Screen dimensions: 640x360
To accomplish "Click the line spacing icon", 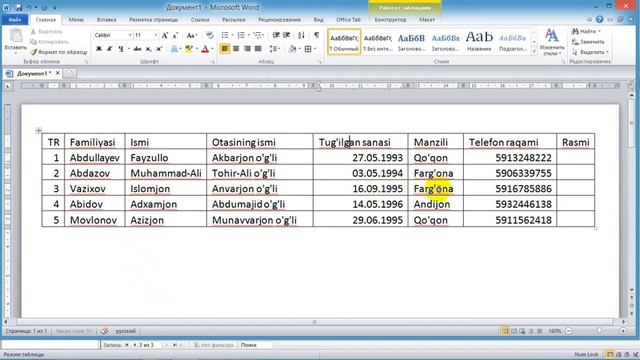I will point(273,49).
